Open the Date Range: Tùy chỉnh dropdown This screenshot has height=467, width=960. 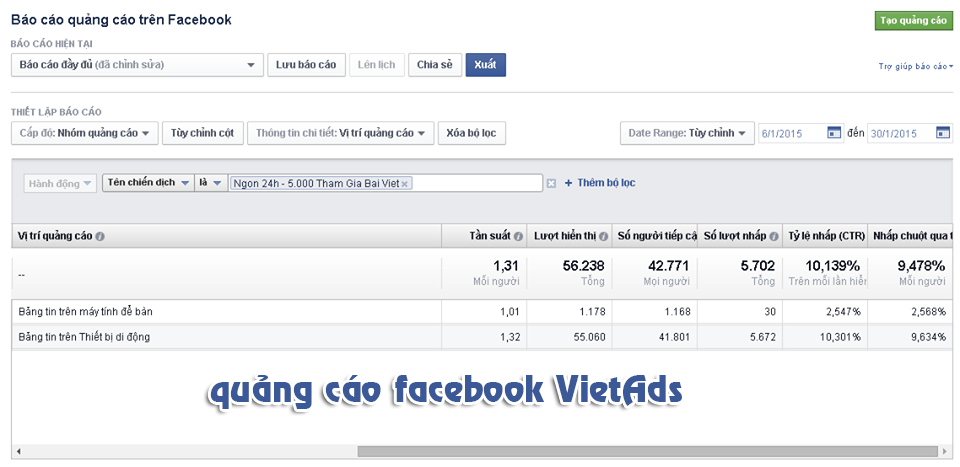(687, 133)
